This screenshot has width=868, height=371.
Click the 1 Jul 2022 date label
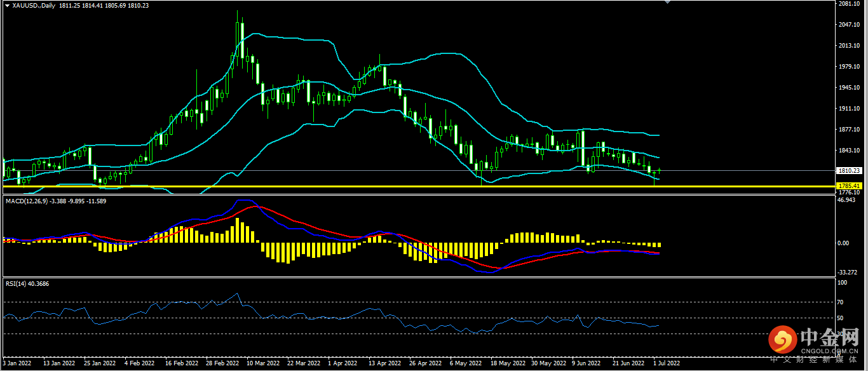667,363
